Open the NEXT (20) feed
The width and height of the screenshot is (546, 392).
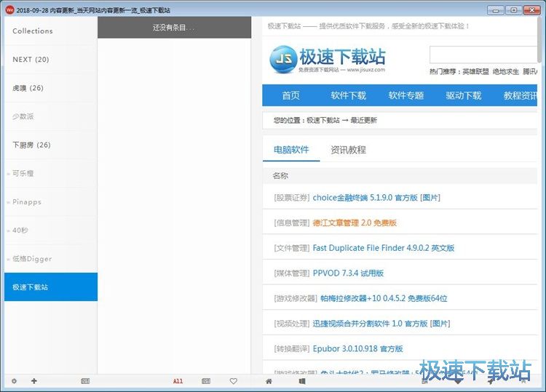(51, 60)
